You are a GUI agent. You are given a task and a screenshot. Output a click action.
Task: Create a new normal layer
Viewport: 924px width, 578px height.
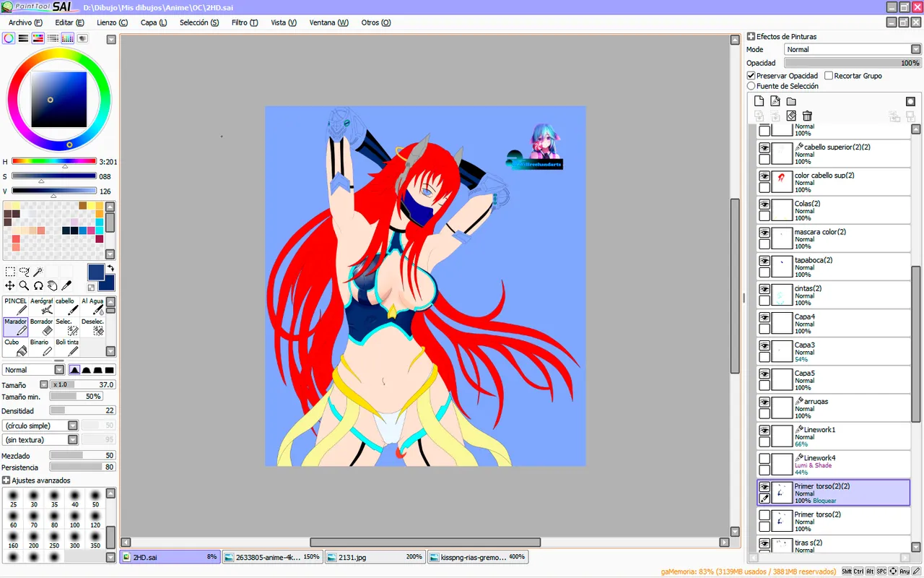759,101
